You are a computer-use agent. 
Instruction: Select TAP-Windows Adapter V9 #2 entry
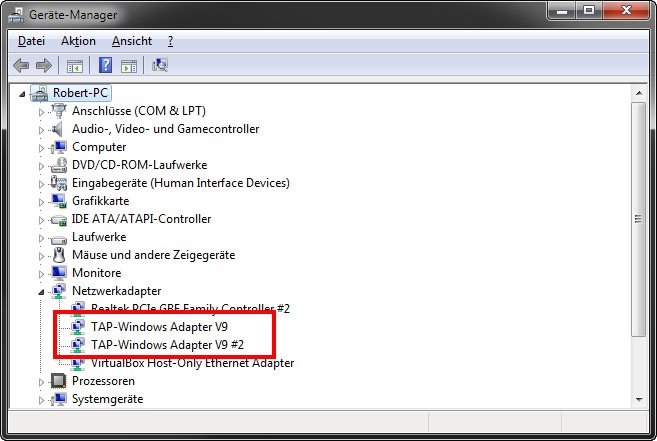point(168,345)
